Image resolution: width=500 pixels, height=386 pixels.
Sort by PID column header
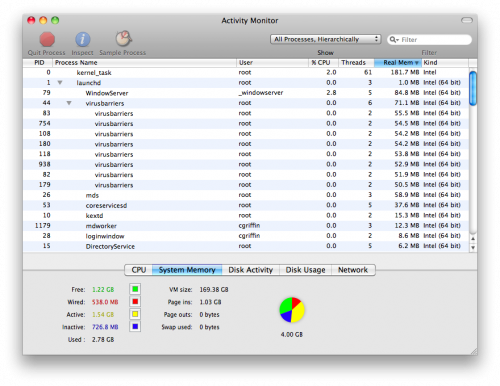click(x=38, y=63)
